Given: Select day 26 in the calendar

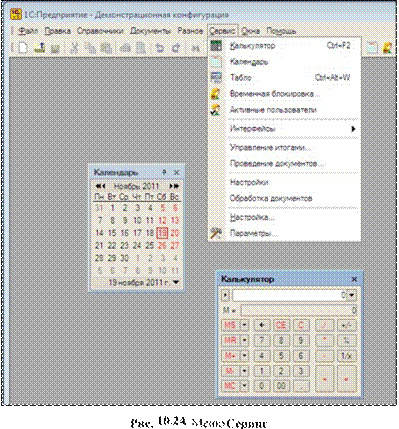Looking at the screenshot, I should (162, 246).
